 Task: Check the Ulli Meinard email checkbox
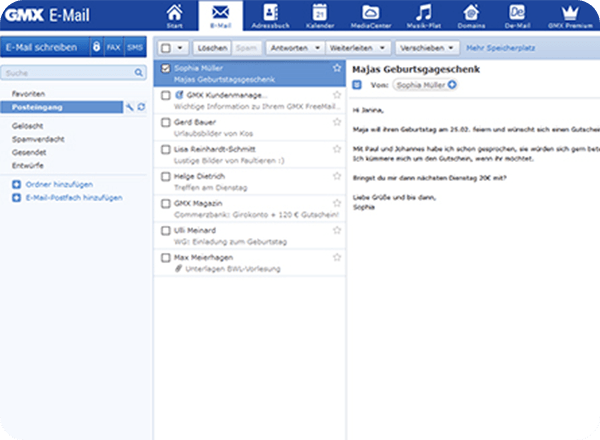tap(166, 231)
